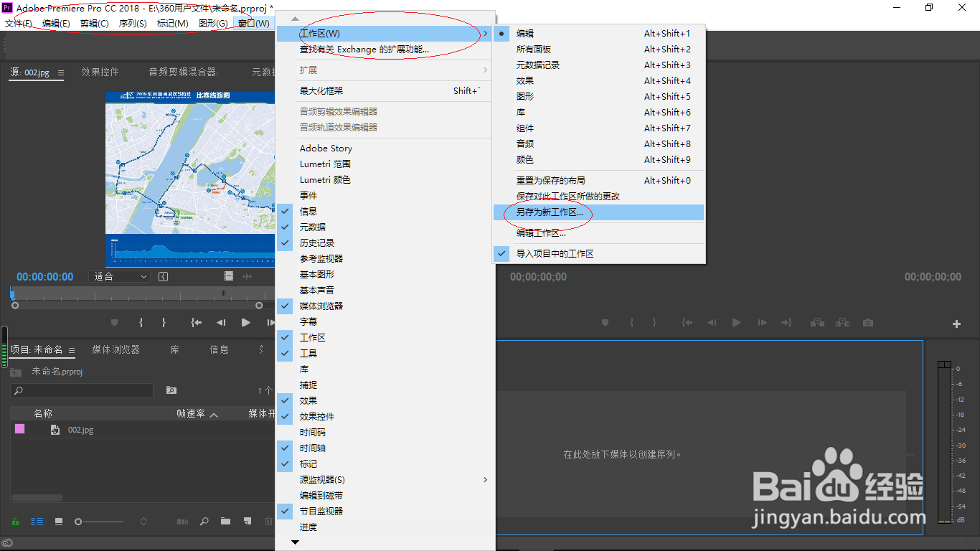The image size is (980, 551).
Task: Switch to the 效果控件 tab
Action: coord(100,72)
